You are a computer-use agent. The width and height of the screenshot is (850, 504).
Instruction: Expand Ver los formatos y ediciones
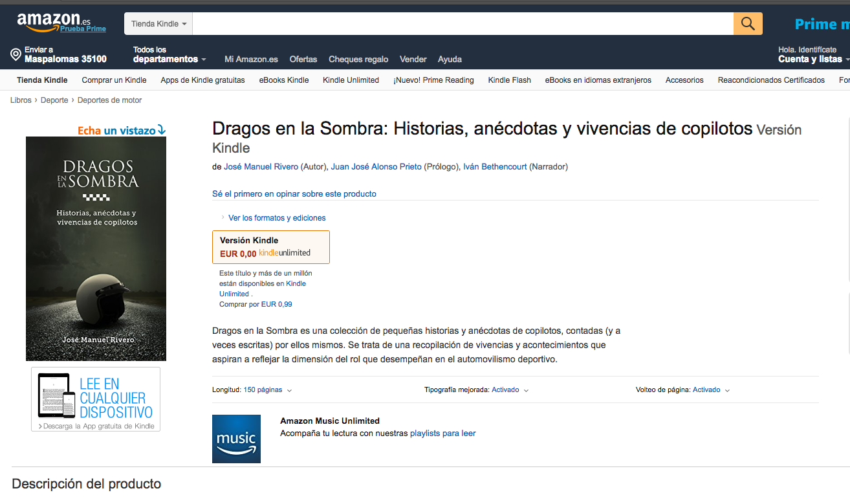click(x=276, y=218)
